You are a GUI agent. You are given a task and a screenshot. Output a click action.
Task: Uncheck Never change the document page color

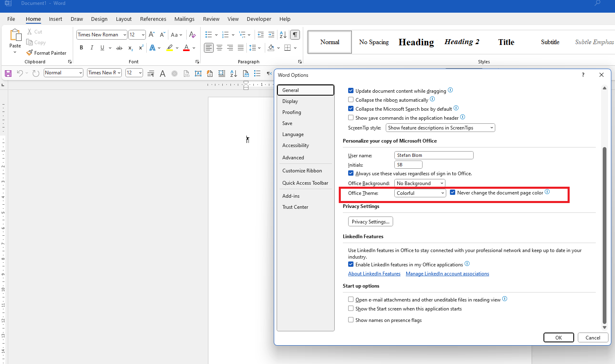[x=452, y=192]
